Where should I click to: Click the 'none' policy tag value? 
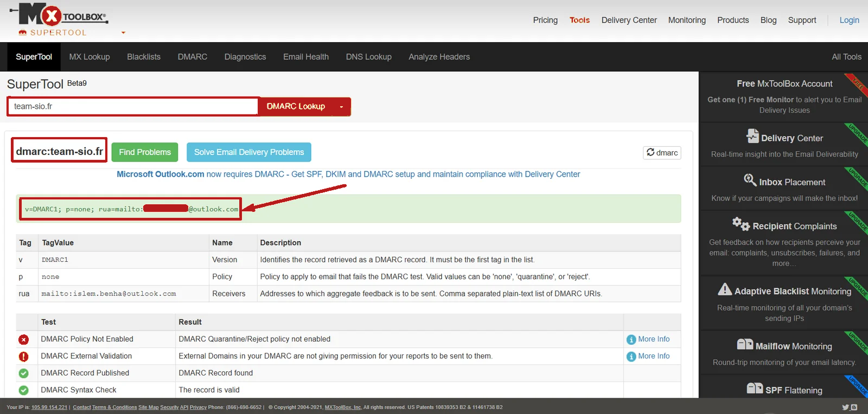[x=50, y=277]
